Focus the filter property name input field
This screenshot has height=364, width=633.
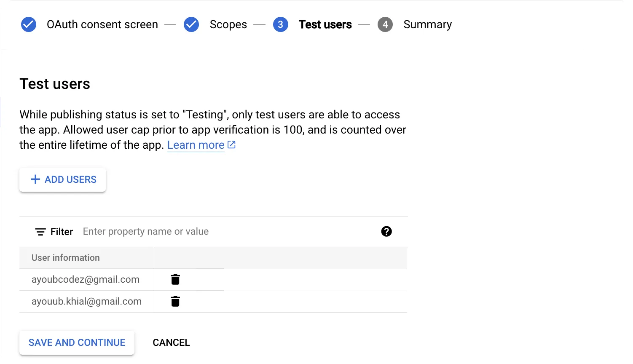pos(228,231)
